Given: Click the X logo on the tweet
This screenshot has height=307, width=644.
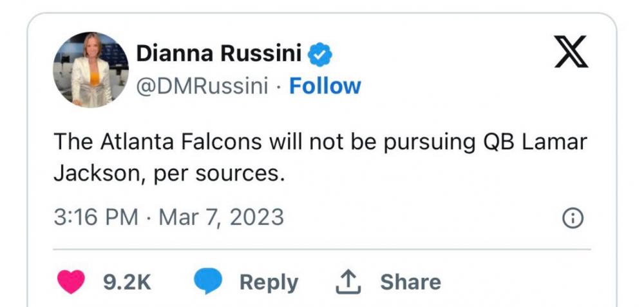Looking at the screenshot, I should tap(571, 52).
